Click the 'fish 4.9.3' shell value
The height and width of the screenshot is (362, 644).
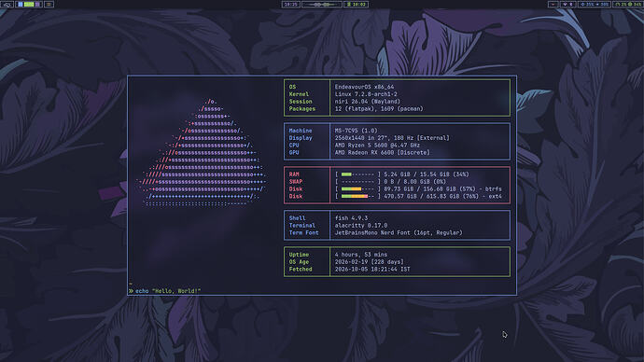[351, 218]
